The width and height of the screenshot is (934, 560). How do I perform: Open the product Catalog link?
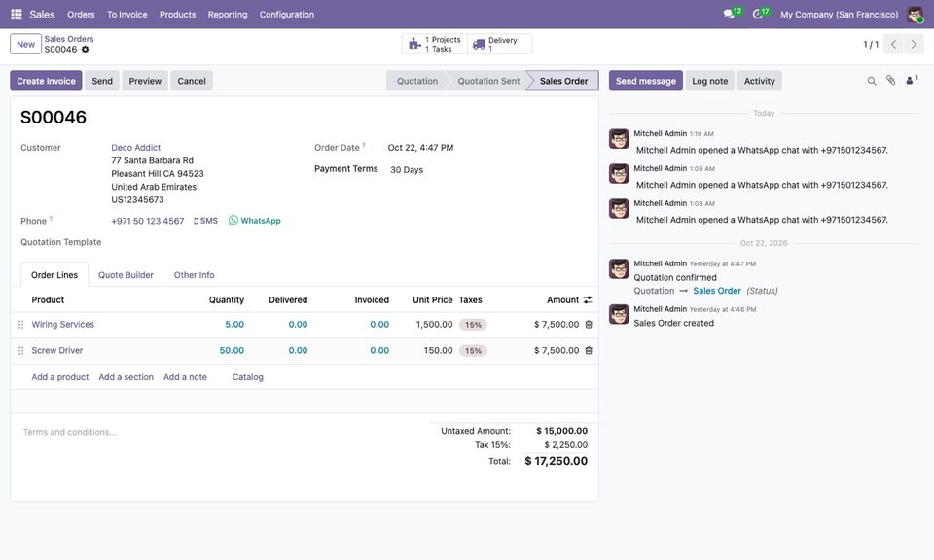click(248, 377)
